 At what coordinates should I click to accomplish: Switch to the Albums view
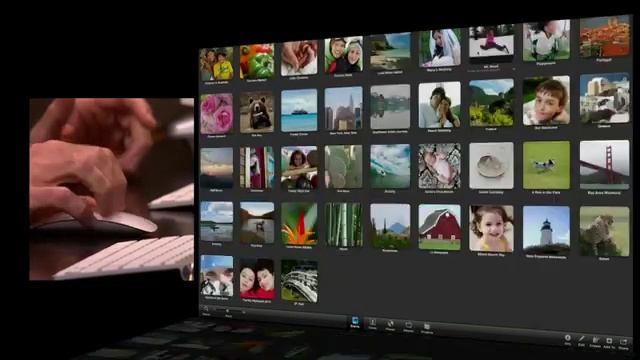tap(409, 326)
